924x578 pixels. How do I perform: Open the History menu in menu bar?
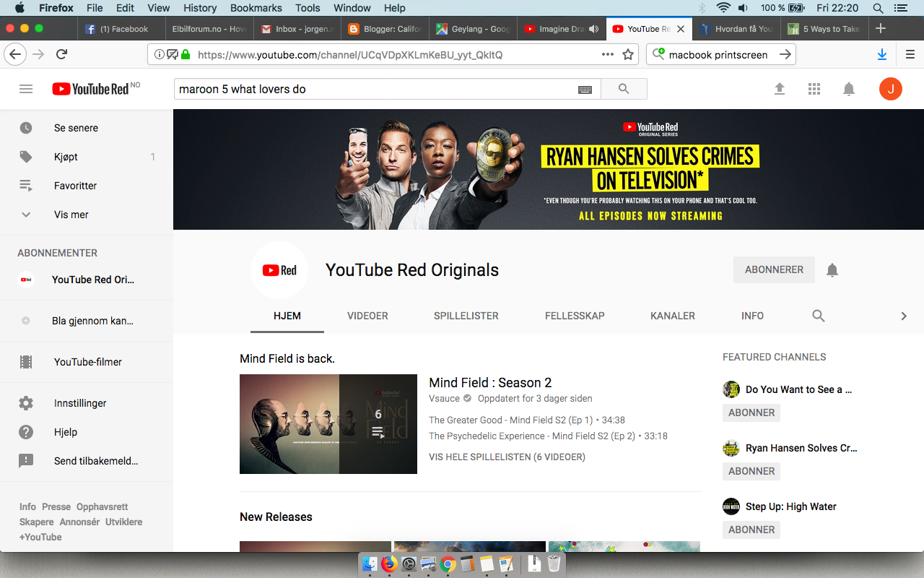click(x=200, y=8)
